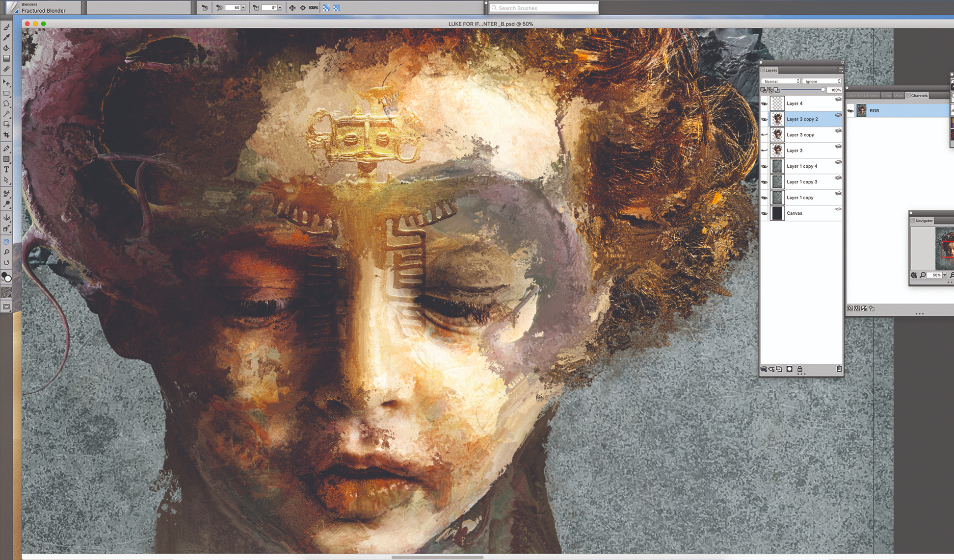Toggle RGB channel visibility eye
The width and height of the screenshot is (954, 560).
click(850, 111)
